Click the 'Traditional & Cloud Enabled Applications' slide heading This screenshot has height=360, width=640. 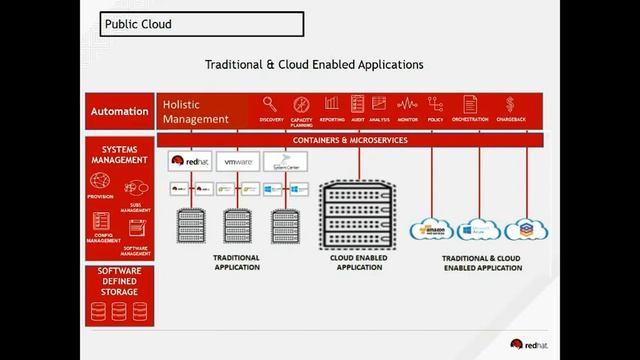[314, 64]
